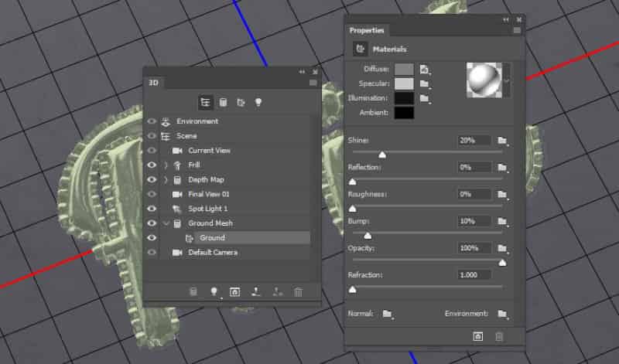Click the Reflection value field
Viewport: 619px width, 364px height.
(x=474, y=167)
